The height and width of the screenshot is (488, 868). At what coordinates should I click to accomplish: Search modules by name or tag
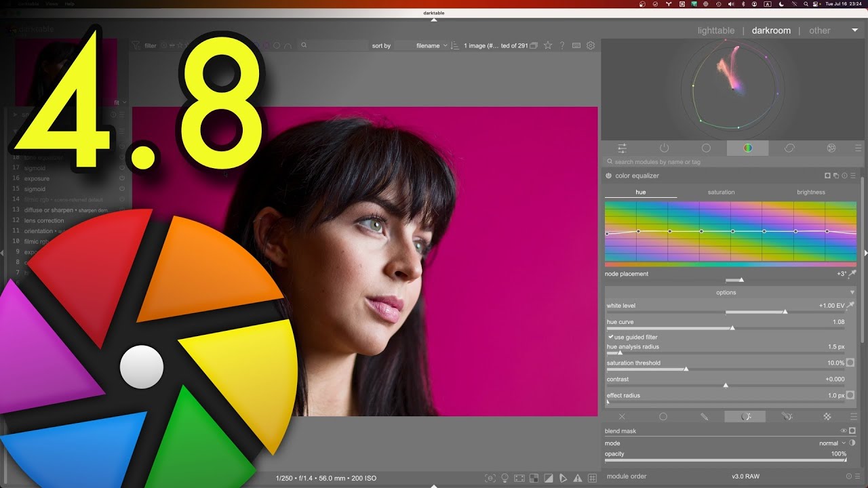pos(732,162)
